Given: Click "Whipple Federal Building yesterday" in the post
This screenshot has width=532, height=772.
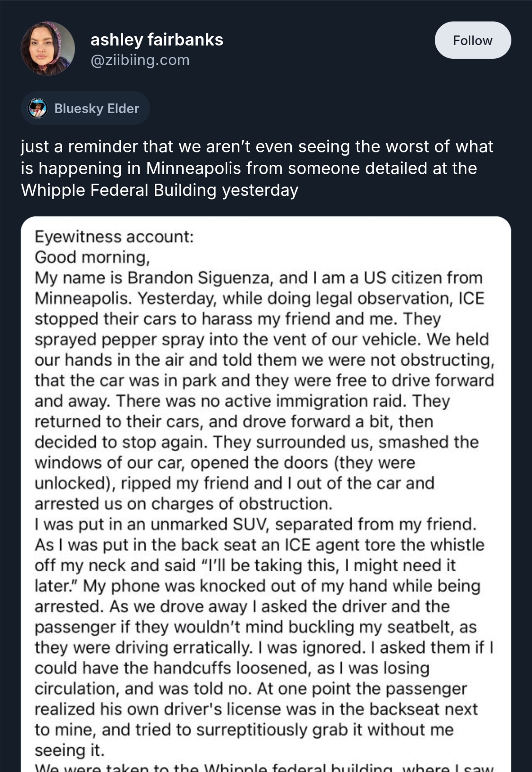Looking at the screenshot, I should [x=159, y=190].
